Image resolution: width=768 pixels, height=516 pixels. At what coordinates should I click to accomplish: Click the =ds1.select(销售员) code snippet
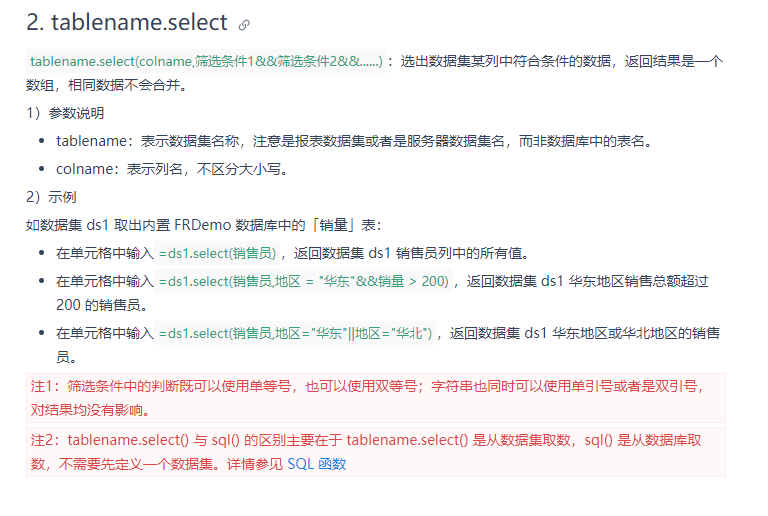[x=217, y=253]
